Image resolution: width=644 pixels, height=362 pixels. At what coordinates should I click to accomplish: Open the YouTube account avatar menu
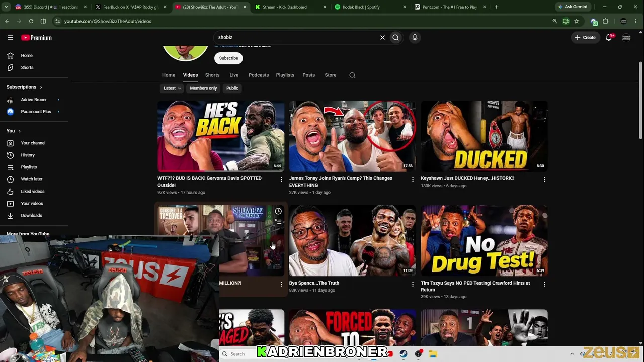click(x=626, y=37)
